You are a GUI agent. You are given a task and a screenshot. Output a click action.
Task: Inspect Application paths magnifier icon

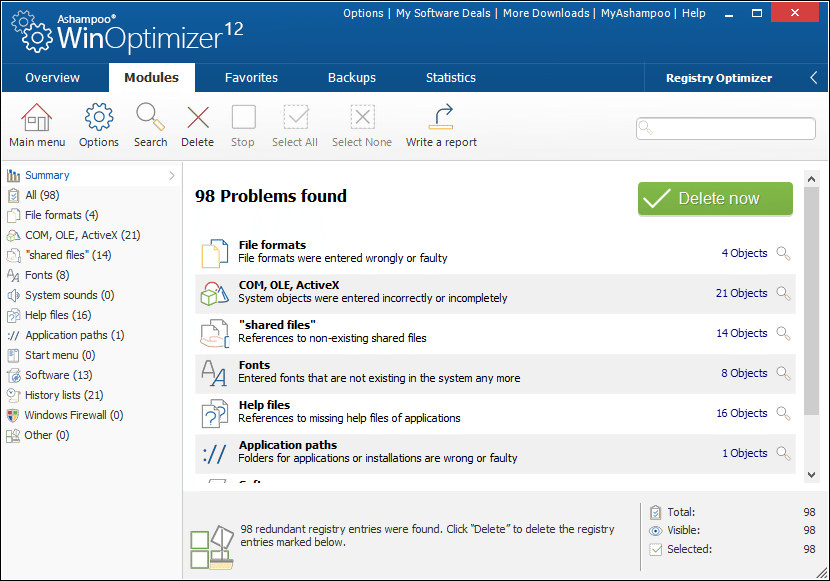click(x=783, y=453)
